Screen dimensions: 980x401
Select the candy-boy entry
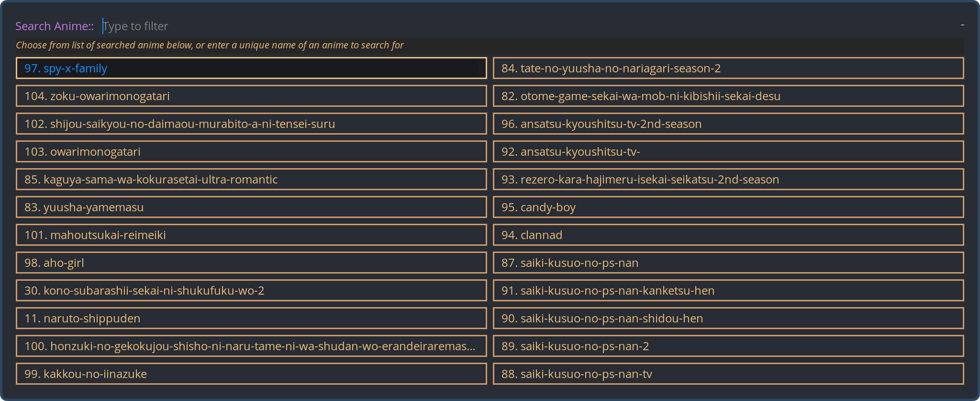tap(728, 207)
